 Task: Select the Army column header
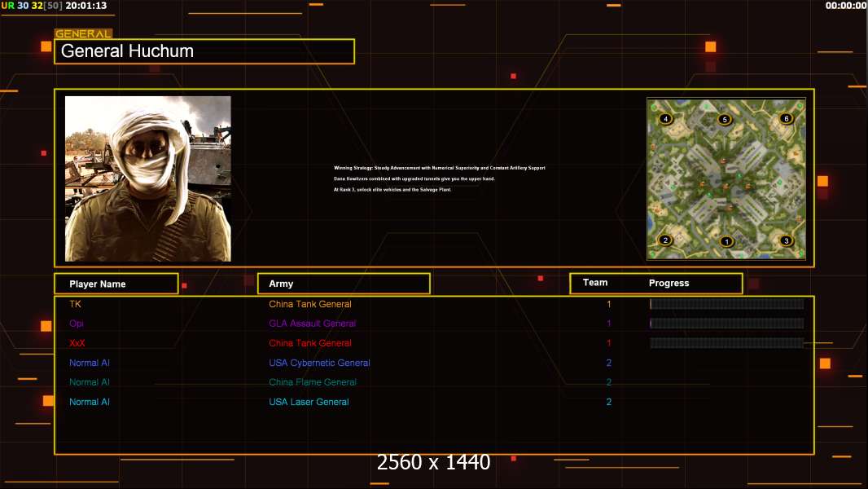point(344,284)
